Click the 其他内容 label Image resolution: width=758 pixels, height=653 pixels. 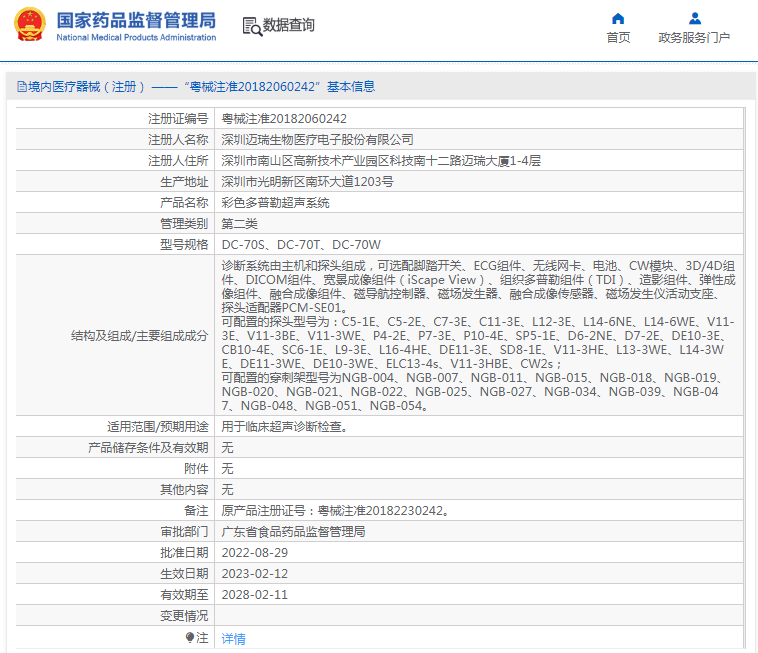184,490
